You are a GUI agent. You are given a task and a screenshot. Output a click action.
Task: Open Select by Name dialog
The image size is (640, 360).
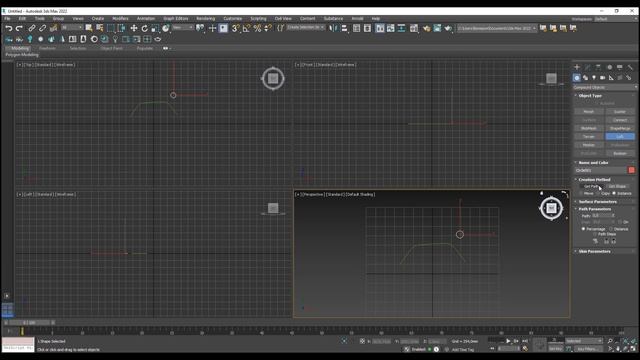click(x=100, y=28)
